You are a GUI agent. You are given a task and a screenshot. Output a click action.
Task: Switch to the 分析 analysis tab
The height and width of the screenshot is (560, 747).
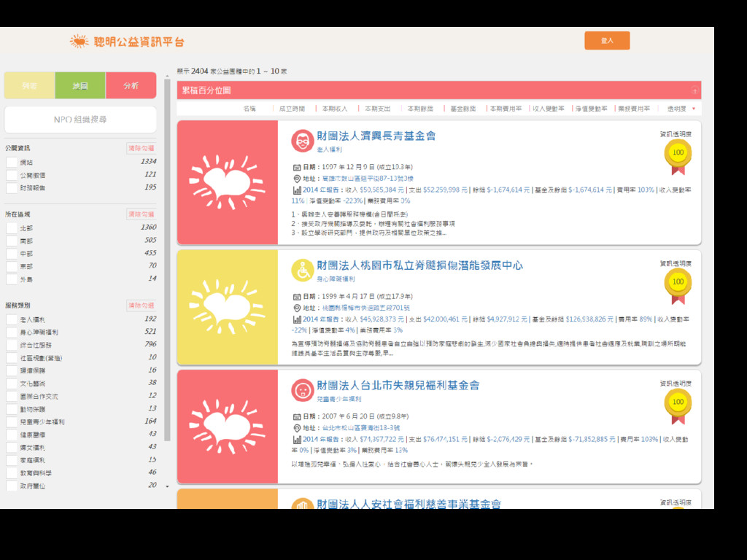click(131, 86)
